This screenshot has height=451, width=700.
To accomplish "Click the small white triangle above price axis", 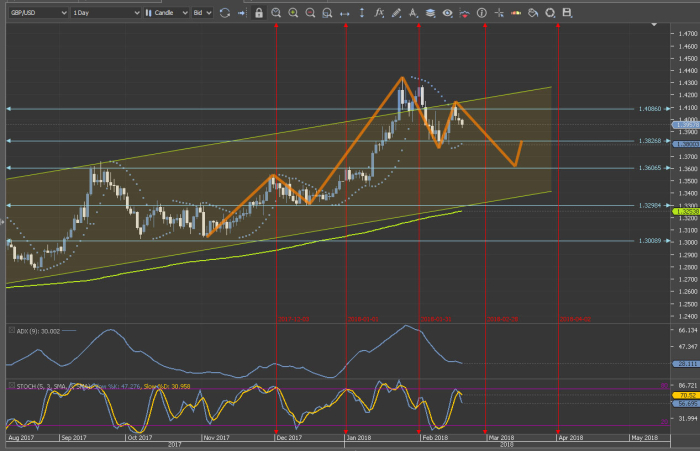I will pyautogui.click(x=654, y=25).
